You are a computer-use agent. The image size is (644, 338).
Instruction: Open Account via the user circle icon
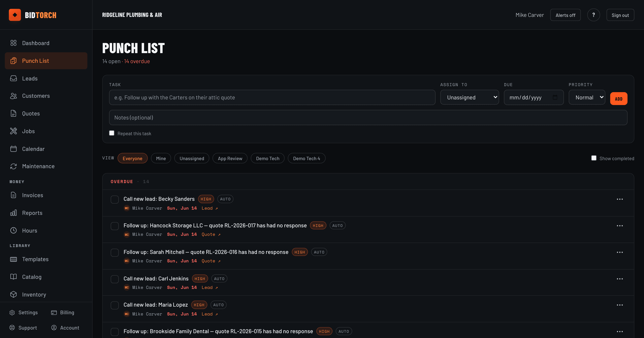point(54,328)
